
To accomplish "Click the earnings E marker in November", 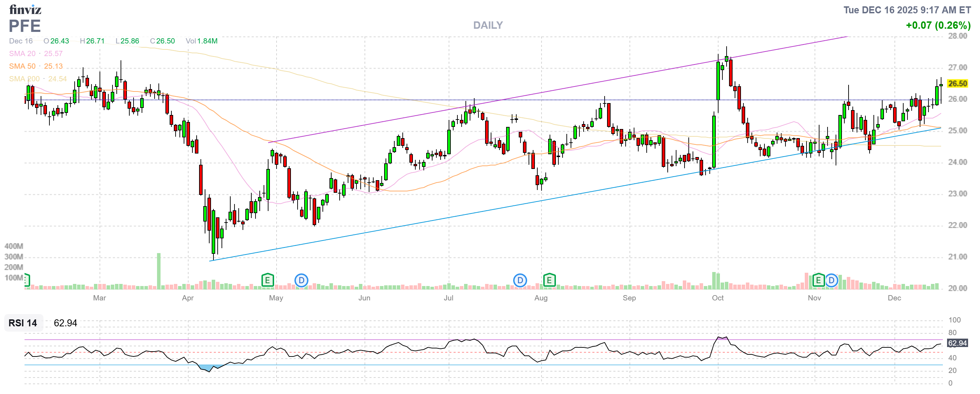I will pyautogui.click(x=818, y=281).
